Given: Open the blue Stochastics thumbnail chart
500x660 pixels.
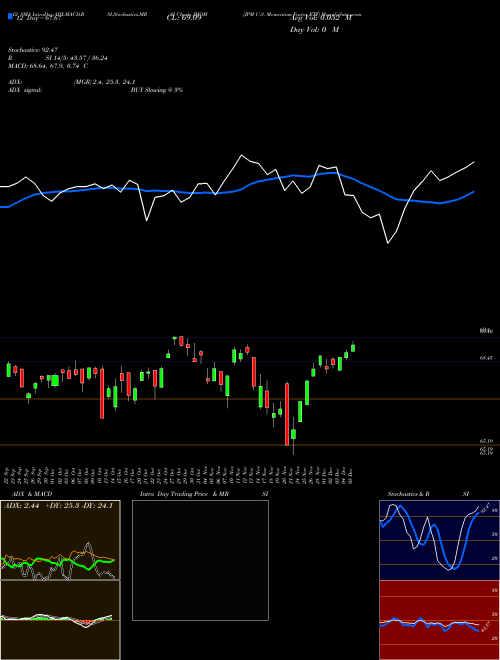Looking at the screenshot, I should 439,540.
